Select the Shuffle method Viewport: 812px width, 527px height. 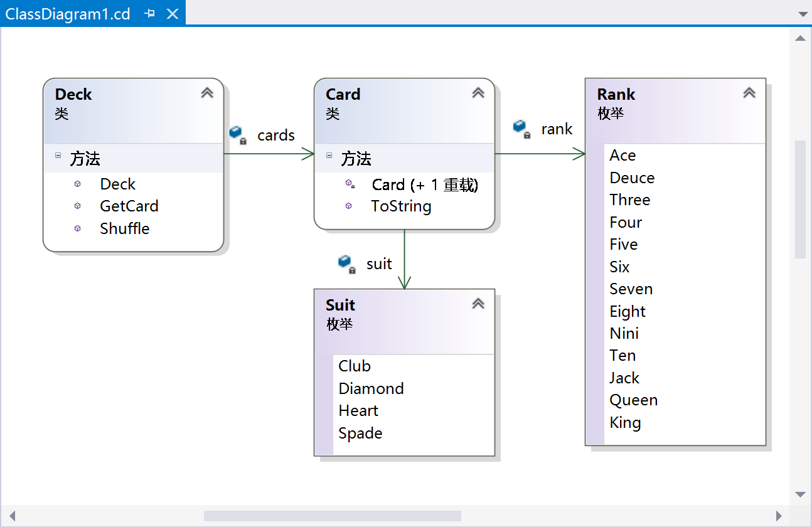coord(125,228)
